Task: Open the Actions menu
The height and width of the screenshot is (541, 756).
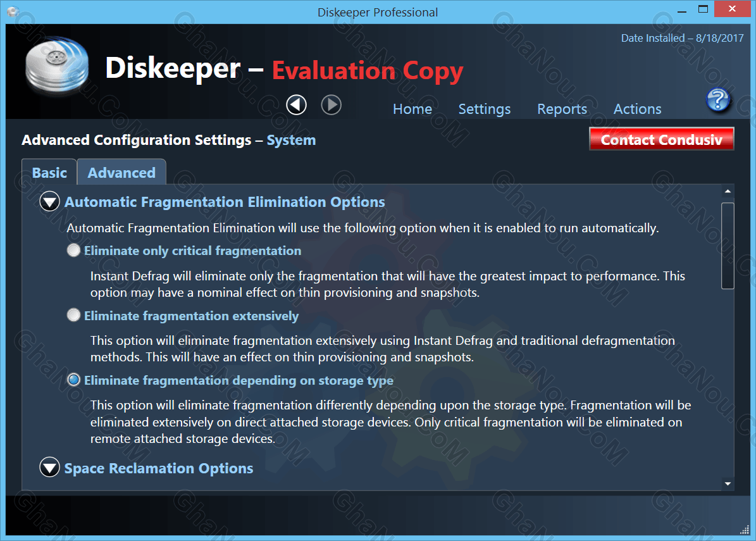Action: tap(638, 109)
